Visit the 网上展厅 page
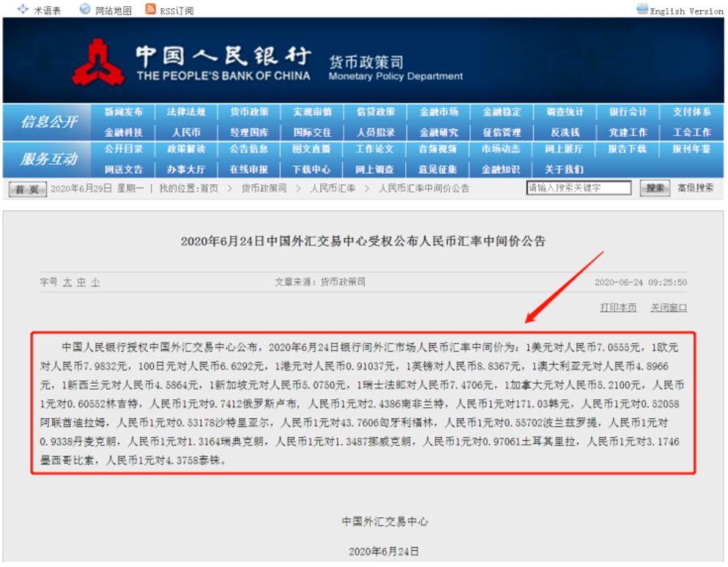Image resolution: width=728 pixels, height=567 pixels. pyautogui.click(x=564, y=149)
